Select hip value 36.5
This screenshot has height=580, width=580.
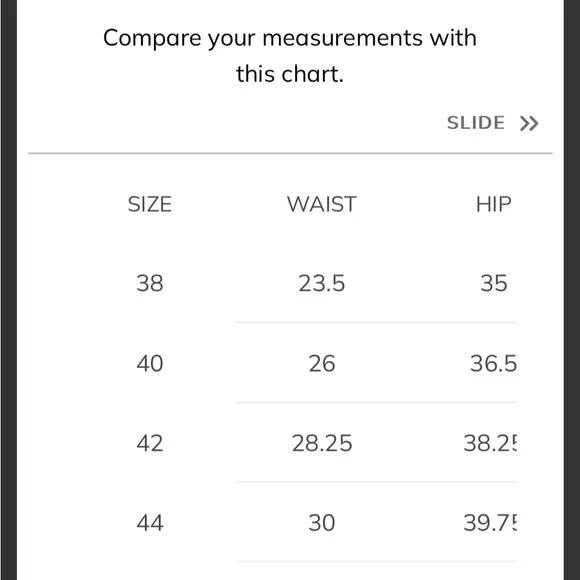(493, 363)
